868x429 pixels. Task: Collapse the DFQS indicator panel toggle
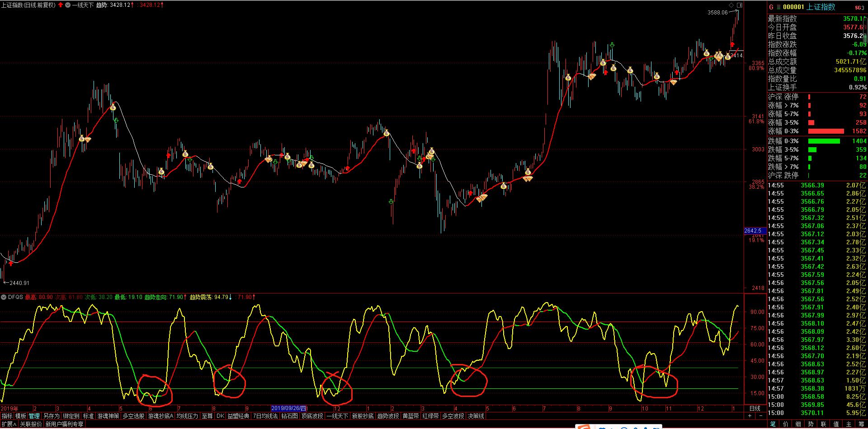coord(4,297)
